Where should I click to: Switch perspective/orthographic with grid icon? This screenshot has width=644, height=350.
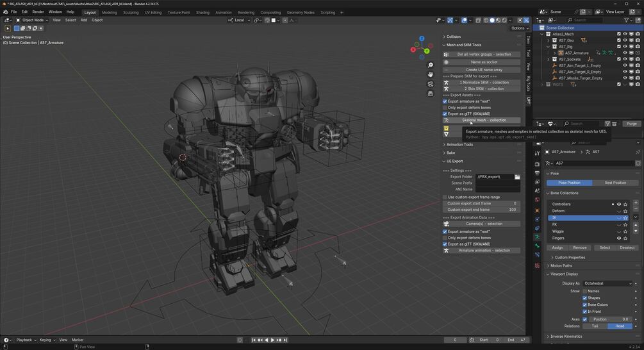coord(431,94)
